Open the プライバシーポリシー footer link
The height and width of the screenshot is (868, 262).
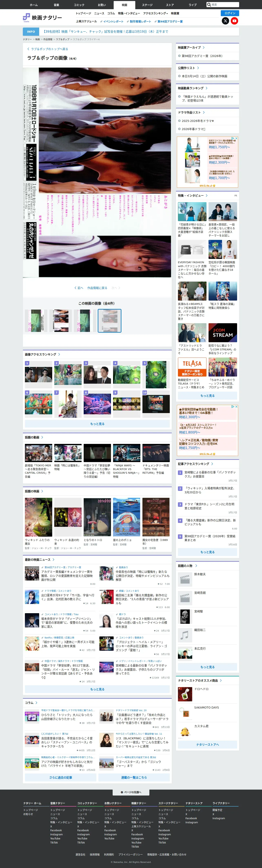[x=130, y=854]
